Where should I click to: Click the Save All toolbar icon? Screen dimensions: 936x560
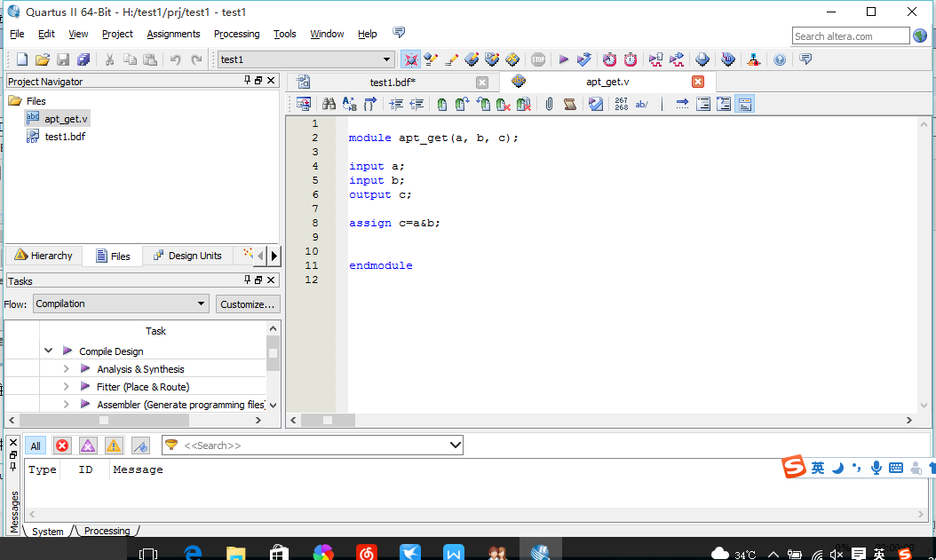pos(83,59)
